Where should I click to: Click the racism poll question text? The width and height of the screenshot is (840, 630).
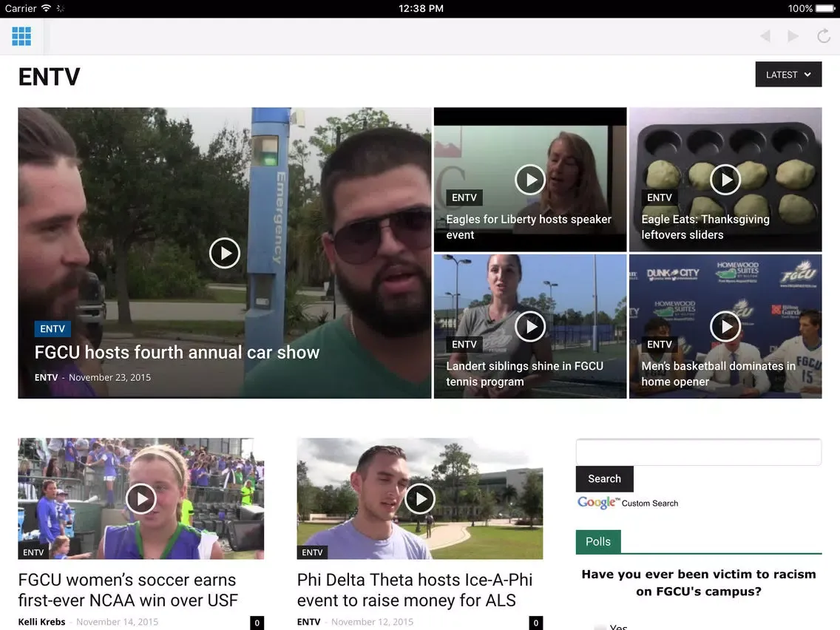tap(699, 583)
